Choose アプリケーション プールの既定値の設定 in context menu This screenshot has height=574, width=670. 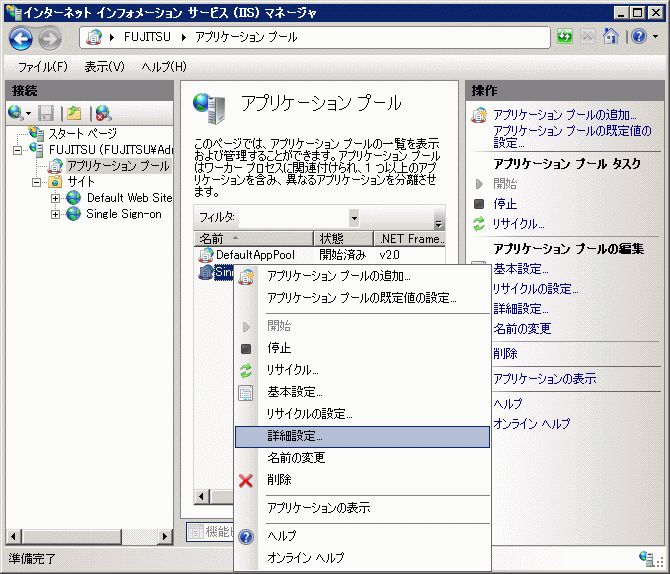[x=361, y=298]
